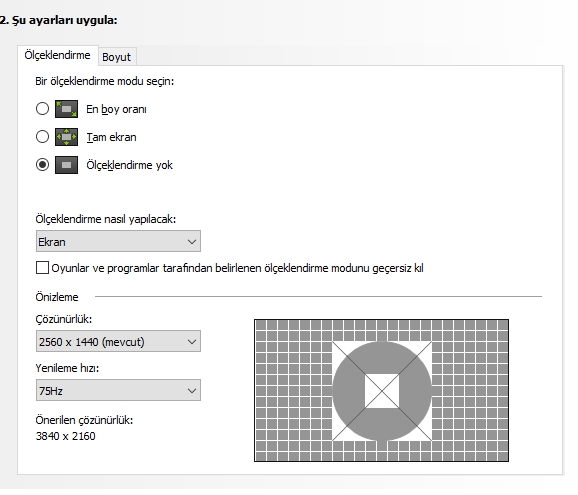Open the 2560 x 1440 resolution dropdown
The height and width of the screenshot is (495, 578).
pos(118,342)
